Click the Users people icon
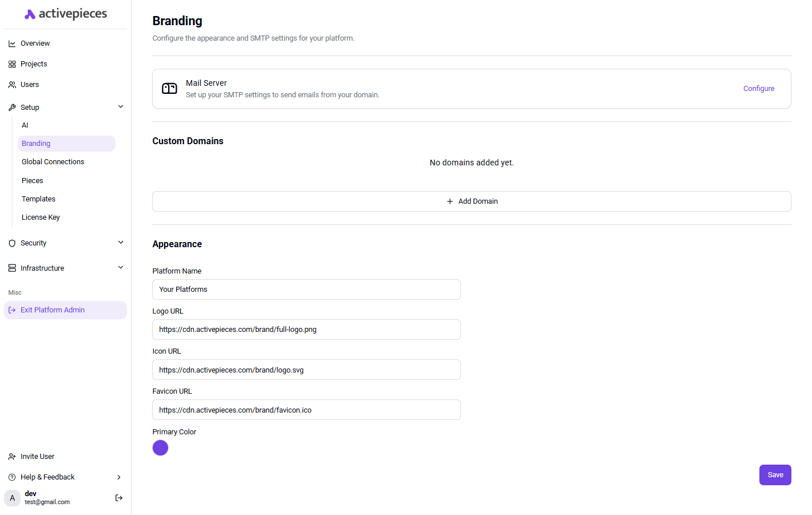Image resolution: width=812 pixels, height=515 pixels. pyautogui.click(x=12, y=85)
